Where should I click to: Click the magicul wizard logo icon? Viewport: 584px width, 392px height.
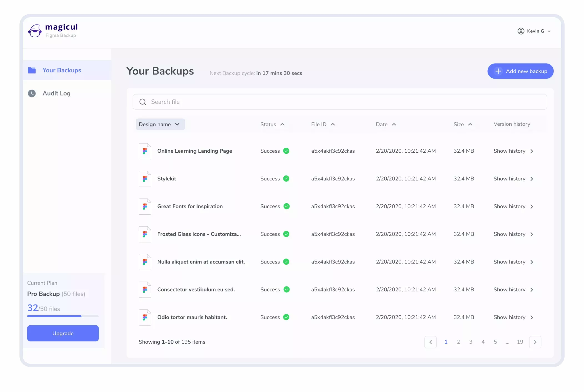(35, 31)
